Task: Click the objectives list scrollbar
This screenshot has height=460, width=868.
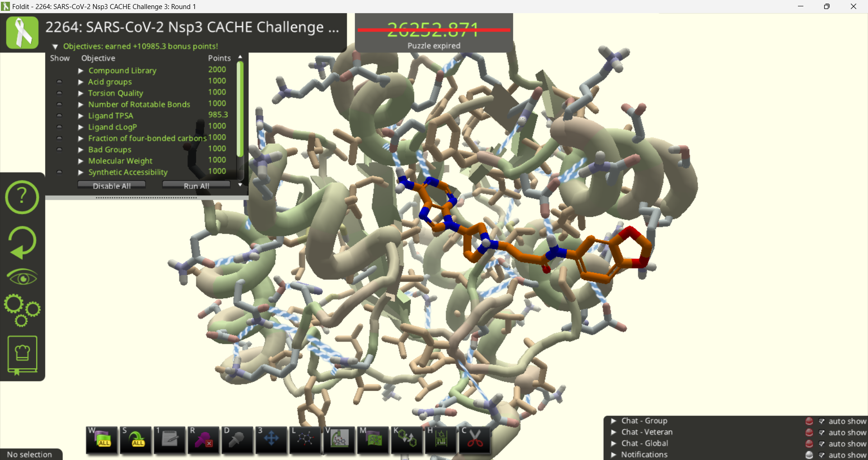Action: coord(240,108)
